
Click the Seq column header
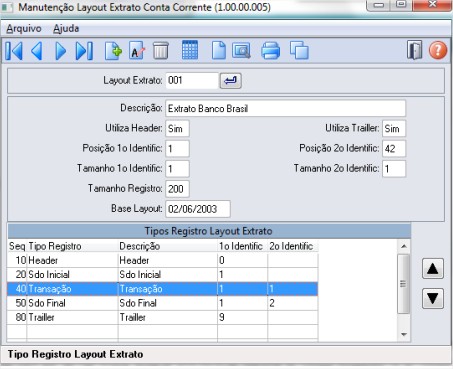click(17, 246)
